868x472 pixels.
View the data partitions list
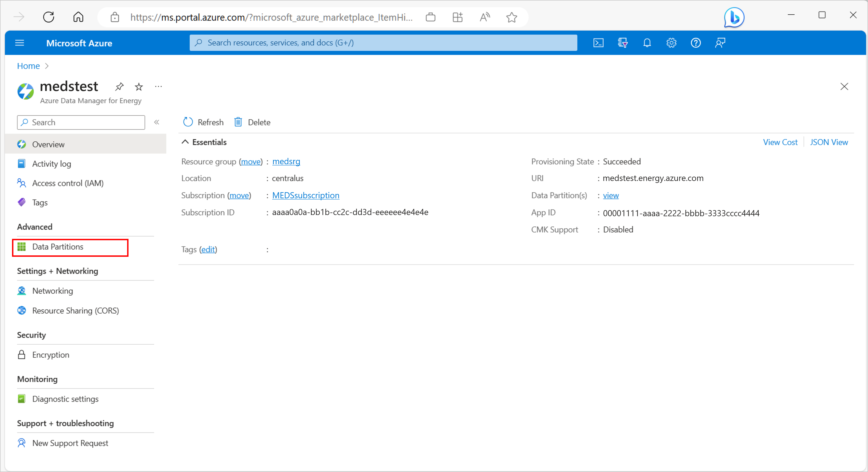pyautogui.click(x=611, y=195)
